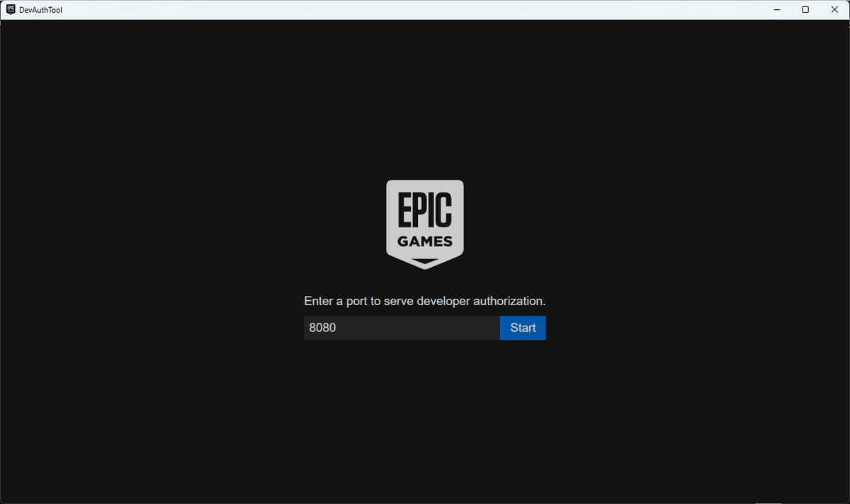Viewport: 850px width, 504px height.
Task: Click the DevAuthTool title label
Action: [40, 9]
